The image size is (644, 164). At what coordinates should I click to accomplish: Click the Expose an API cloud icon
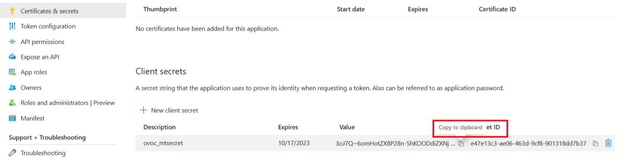point(12,57)
